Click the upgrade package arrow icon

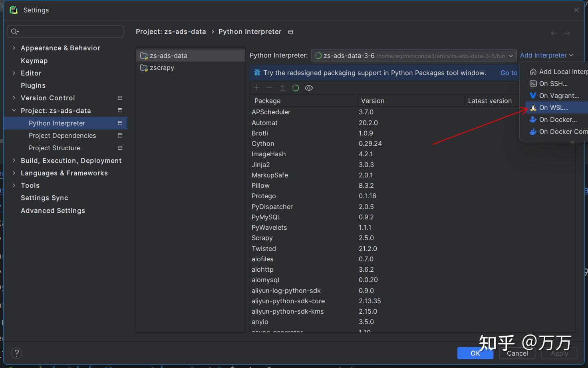(x=282, y=88)
